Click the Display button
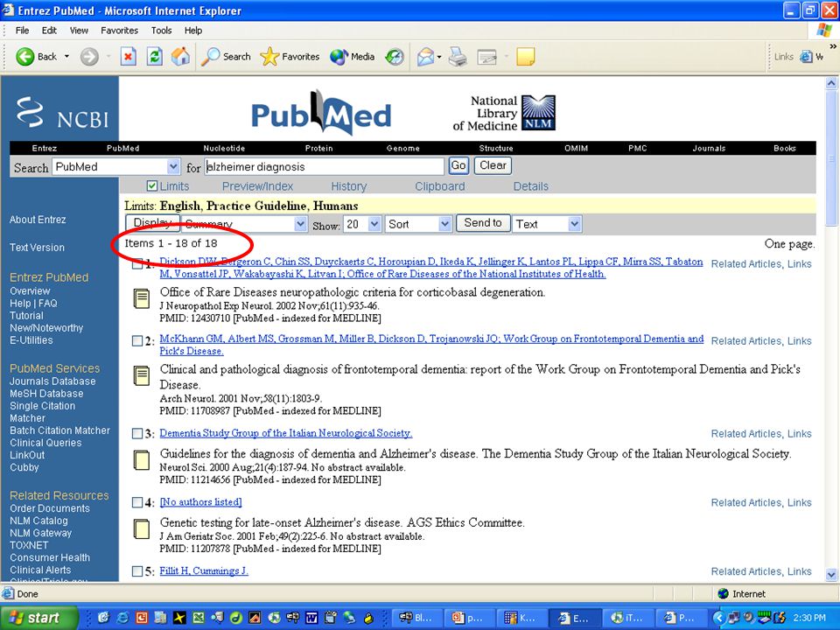Image resolution: width=840 pixels, height=630 pixels. (x=152, y=223)
